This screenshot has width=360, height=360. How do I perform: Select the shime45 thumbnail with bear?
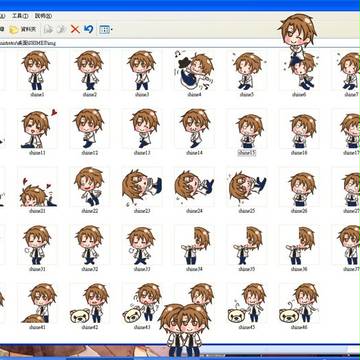coord(247,303)
